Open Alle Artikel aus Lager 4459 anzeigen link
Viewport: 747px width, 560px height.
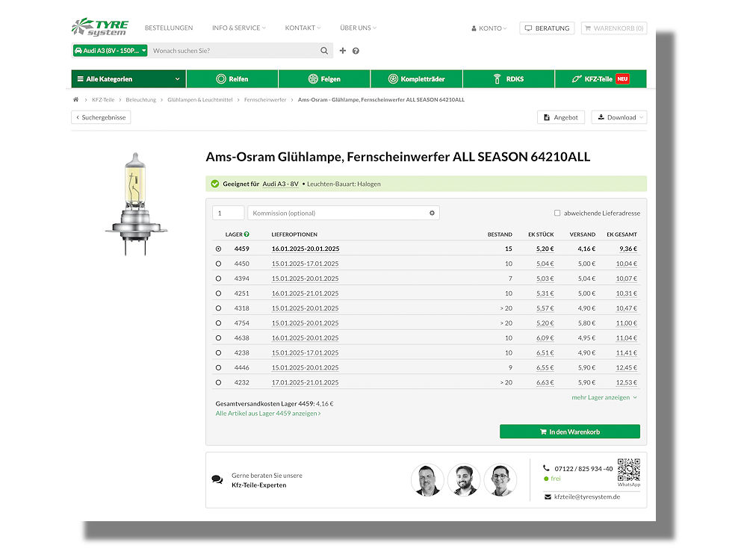click(x=268, y=414)
